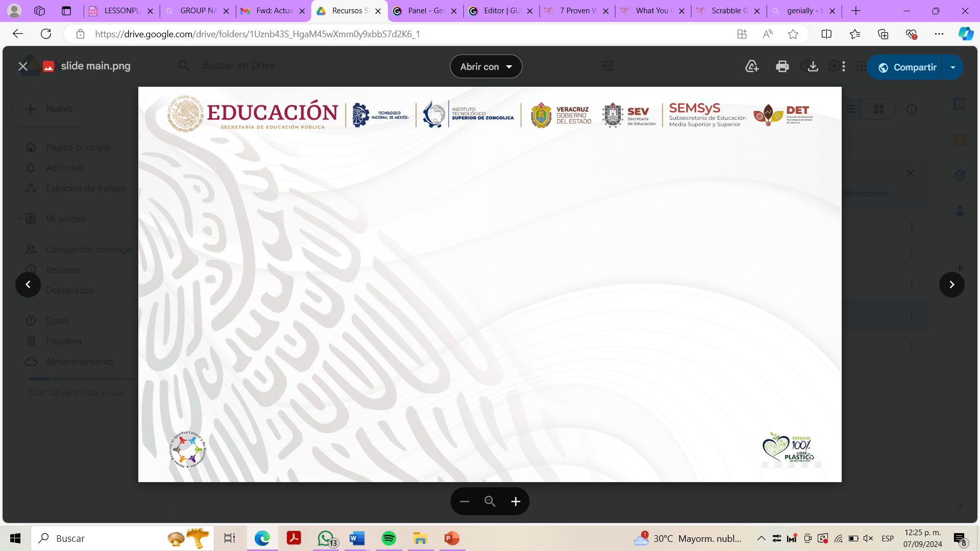Show hidden system tray icons
The height and width of the screenshot is (551, 980).
[x=761, y=538]
